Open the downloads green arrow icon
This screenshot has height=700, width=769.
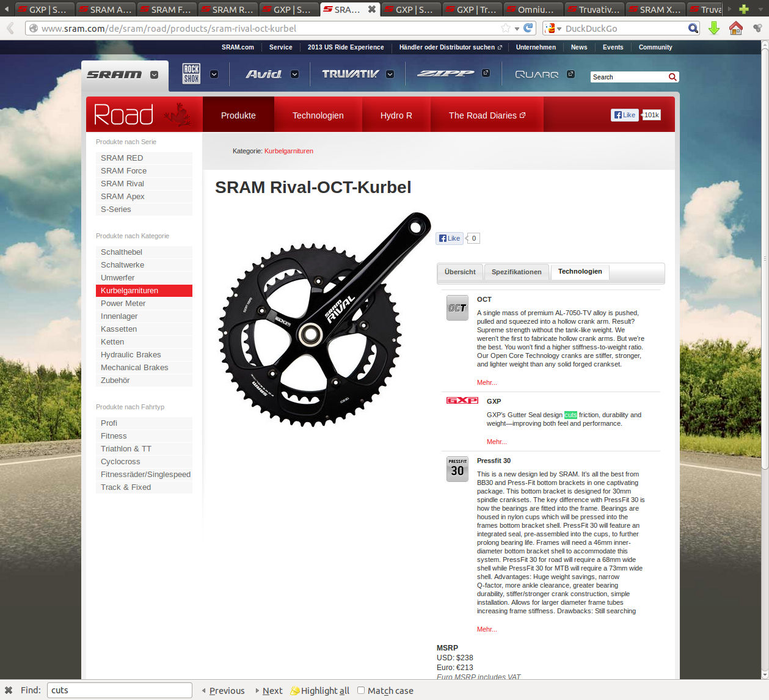pyautogui.click(x=713, y=28)
